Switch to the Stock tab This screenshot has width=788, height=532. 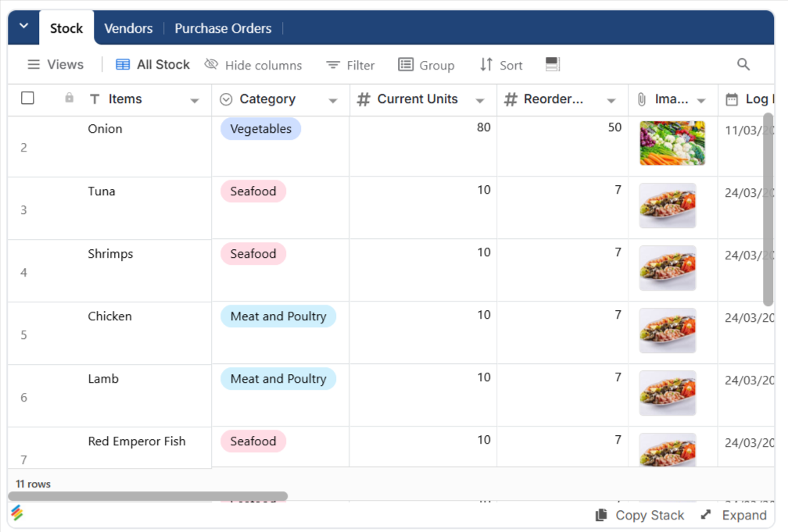[x=66, y=28]
